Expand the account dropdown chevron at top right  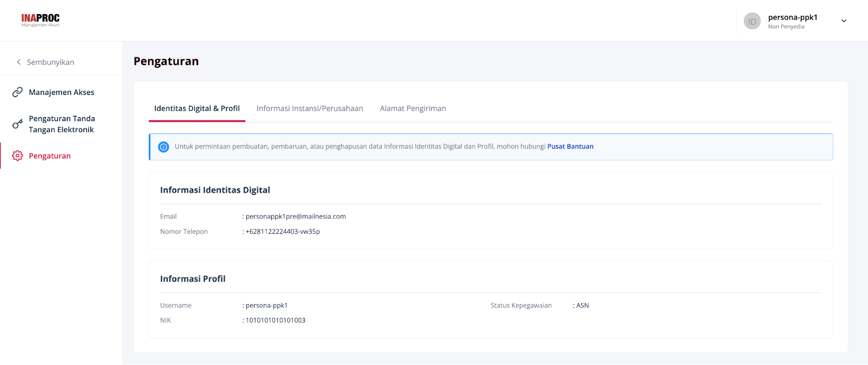pyautogui.click(x=844, y=21)
